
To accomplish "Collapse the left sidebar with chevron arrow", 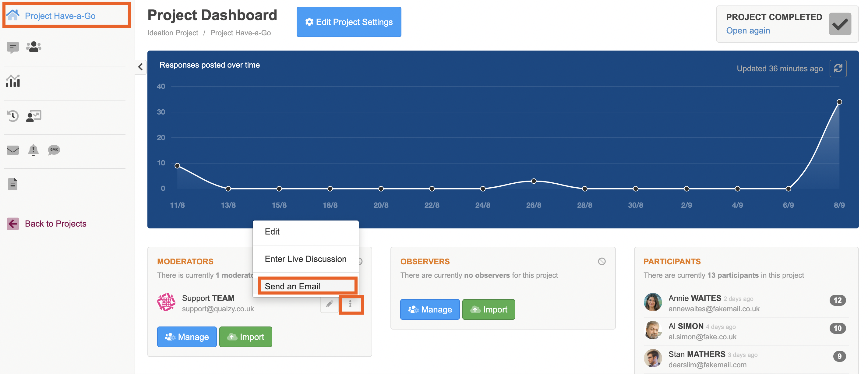I will click(140, 67).
